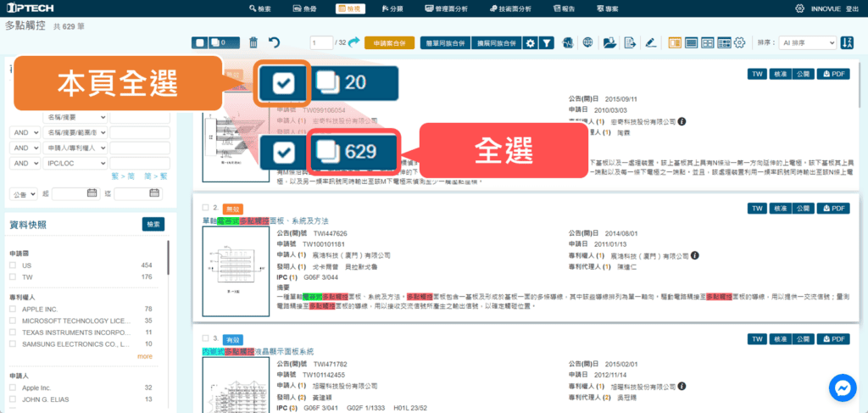Click the filter funnel icon
The image size is (868, 413).
(548, 42)
